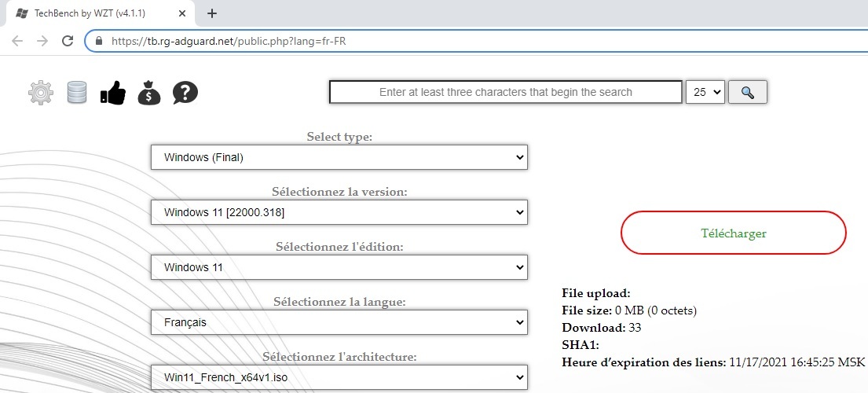Click the browser back arrow
868x393 pixels.
click(17, 41)
